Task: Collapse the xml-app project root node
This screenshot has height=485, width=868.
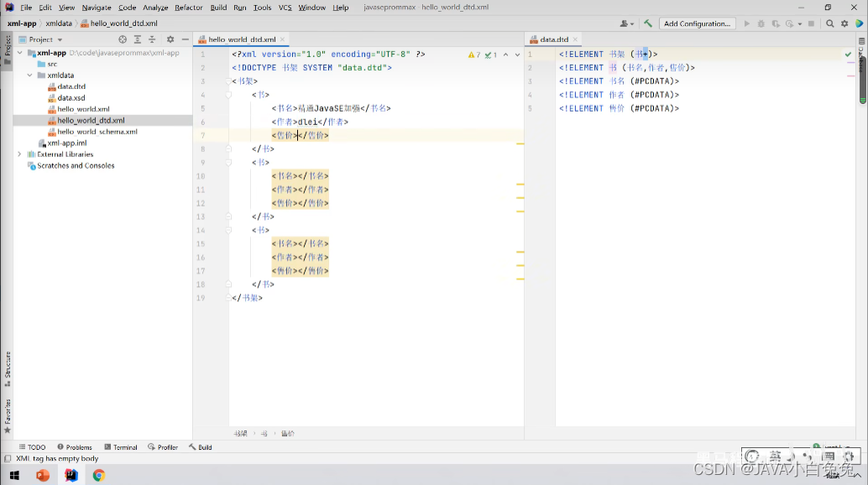Action: pyautogui.click(x=20, y=53)
